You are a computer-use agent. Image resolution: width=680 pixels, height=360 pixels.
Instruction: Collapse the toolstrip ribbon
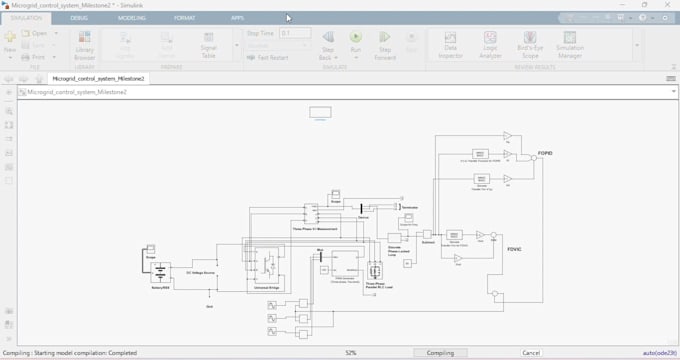pyautogui.click(x=674, y=67)
